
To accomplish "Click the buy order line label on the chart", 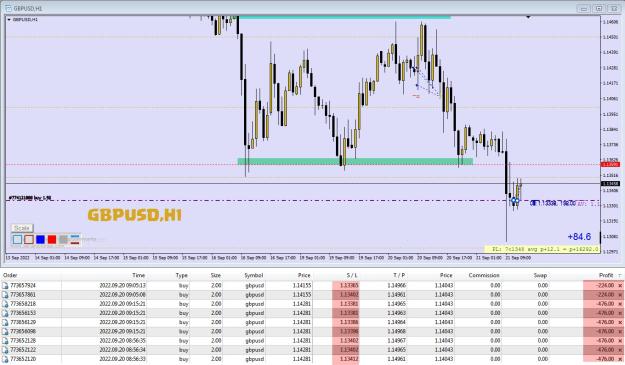I will pyautogui.click(x=30, y=198).
